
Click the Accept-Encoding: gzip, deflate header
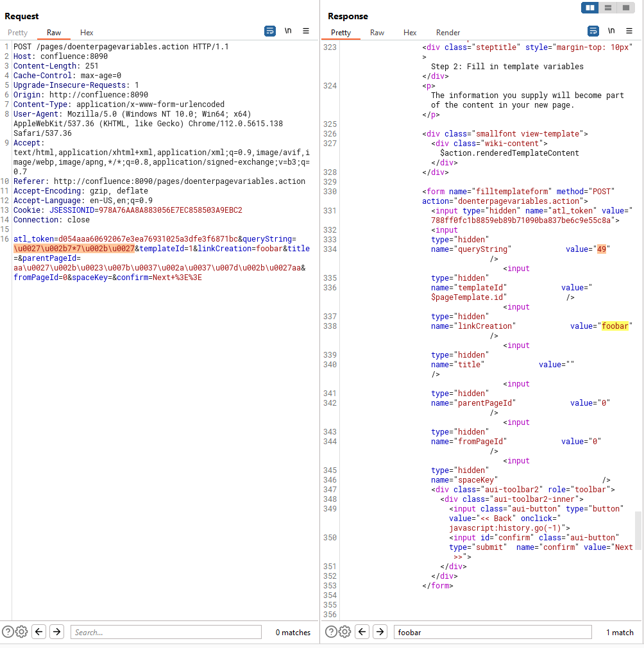click(81, 191)
